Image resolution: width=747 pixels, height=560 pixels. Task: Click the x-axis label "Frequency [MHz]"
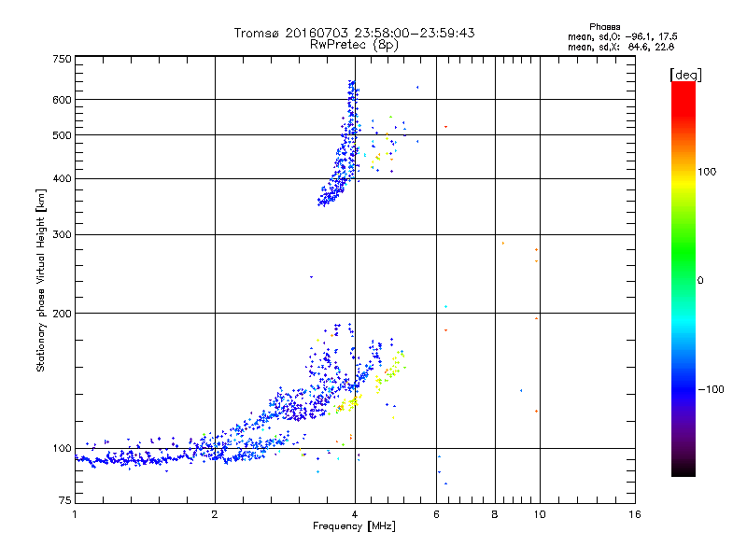pyautogui.click(x=354, y=526)
